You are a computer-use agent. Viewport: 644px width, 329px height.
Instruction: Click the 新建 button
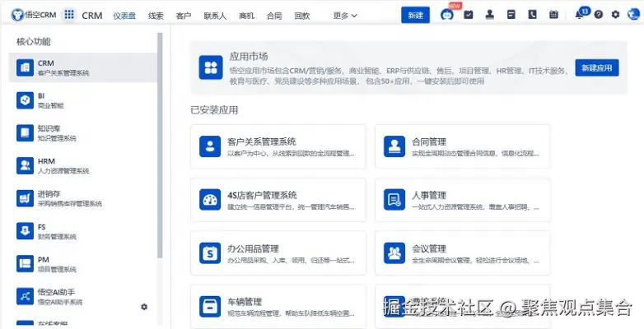point(416,15)
